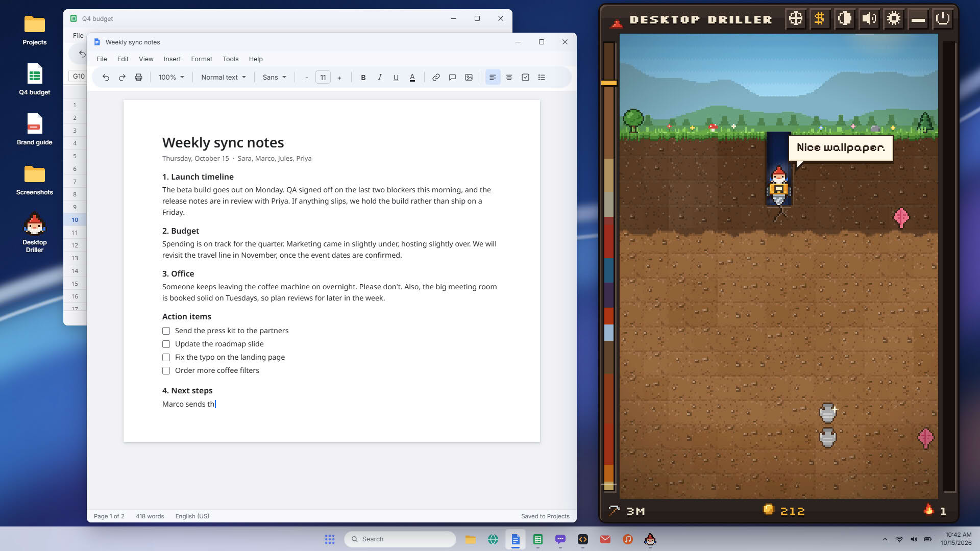Click the English (US) language status

tap(192, 516)
